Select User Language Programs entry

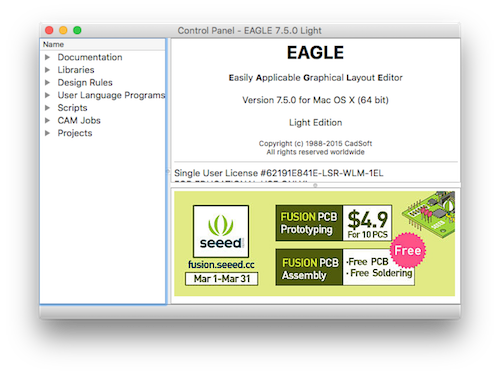click(111, 95)
